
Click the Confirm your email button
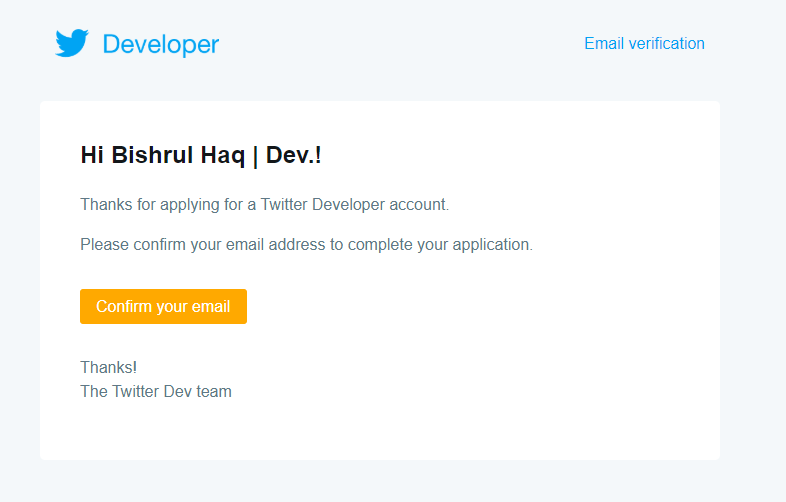[163, 306]
